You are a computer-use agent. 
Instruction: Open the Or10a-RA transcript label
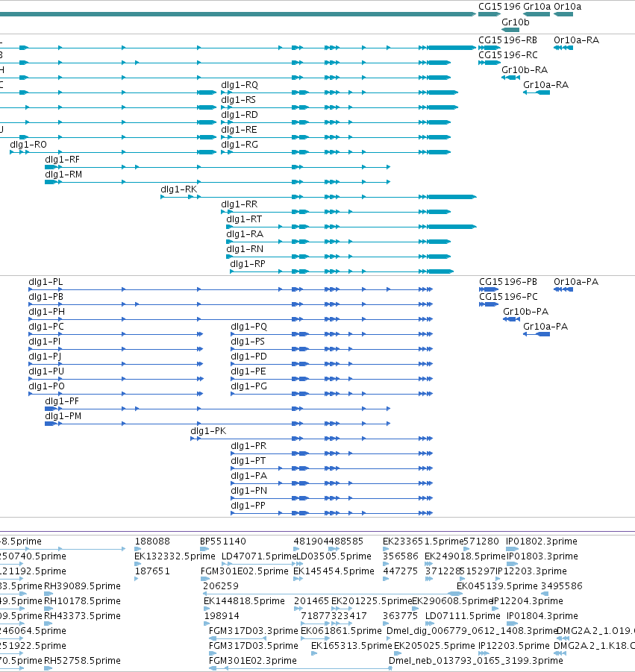(576, 40)
